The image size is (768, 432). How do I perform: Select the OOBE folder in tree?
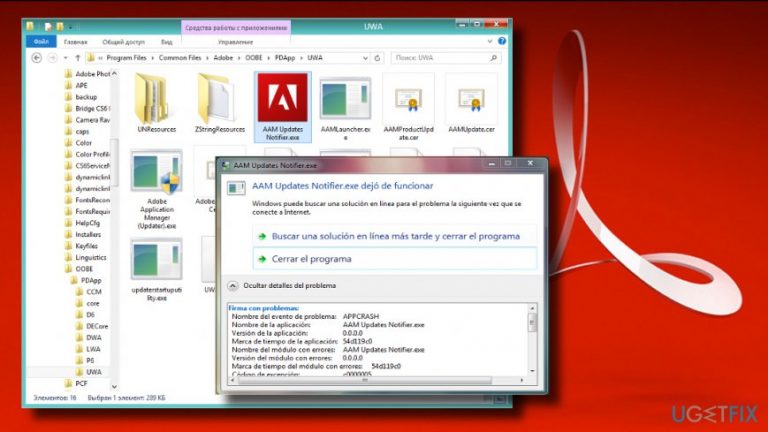pos(79,269)
